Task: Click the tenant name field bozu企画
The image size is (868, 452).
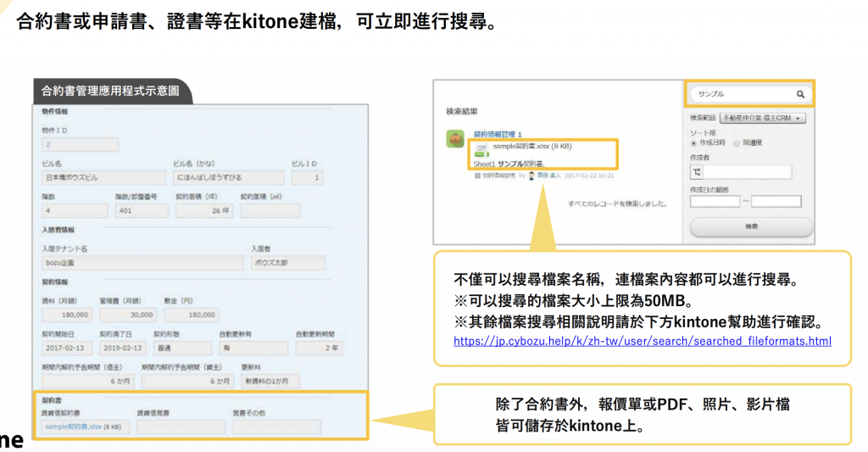Action: 142,263
